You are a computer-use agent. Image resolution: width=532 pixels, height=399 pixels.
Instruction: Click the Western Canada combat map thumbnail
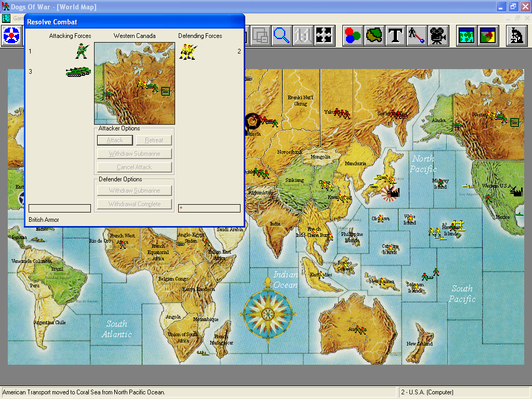tap(135, 83)
